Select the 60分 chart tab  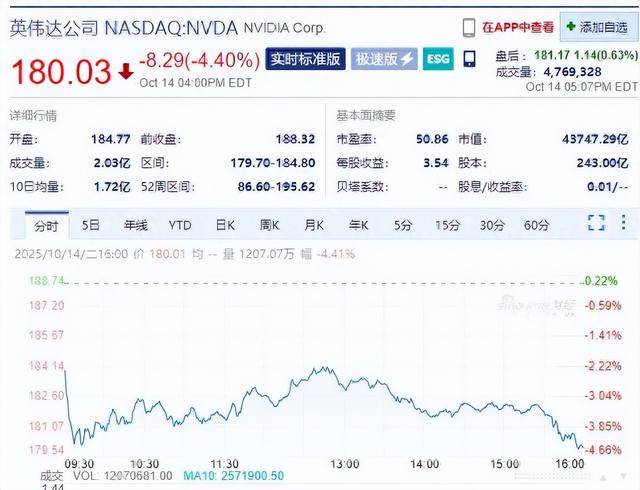[x=537, y=225]
